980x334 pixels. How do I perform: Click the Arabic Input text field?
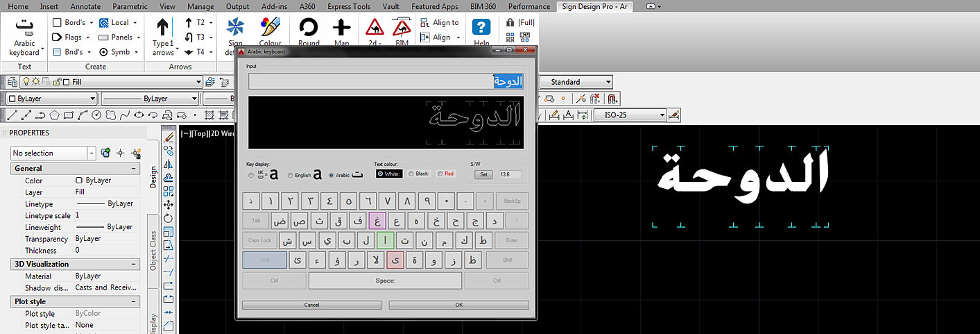point(386,81)
